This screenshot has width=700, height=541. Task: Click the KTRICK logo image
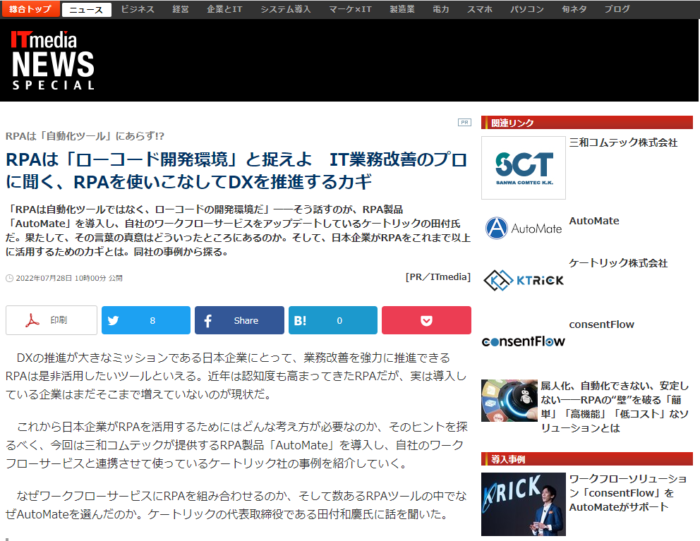coord(524,280)
